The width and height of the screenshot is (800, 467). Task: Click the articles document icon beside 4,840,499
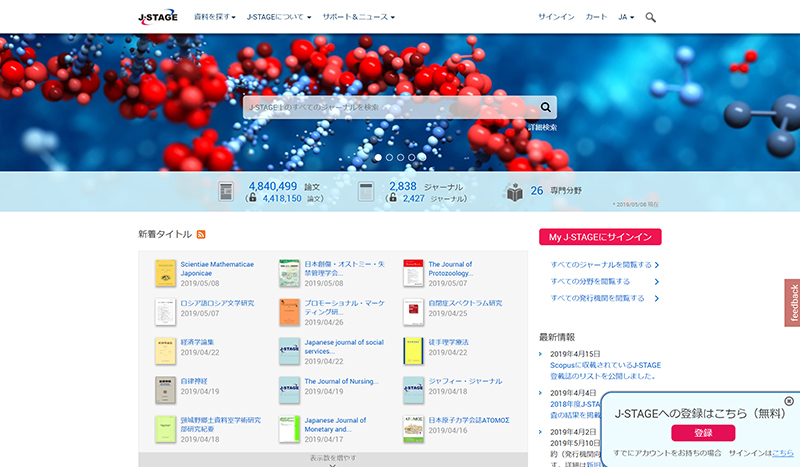coord(226,192)
